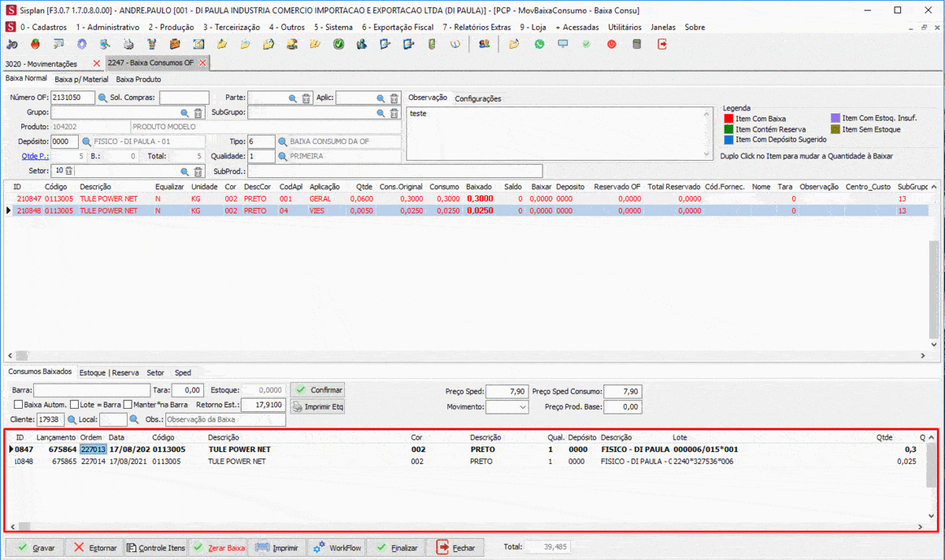Close the 2247 - Baixa Consumos OF tab
The width and height of the screenshot is (945, 560).
[x=202, y=63]
